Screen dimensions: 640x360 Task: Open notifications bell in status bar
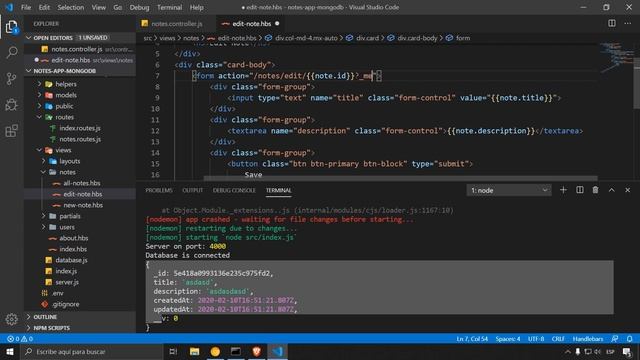[629, 339]
